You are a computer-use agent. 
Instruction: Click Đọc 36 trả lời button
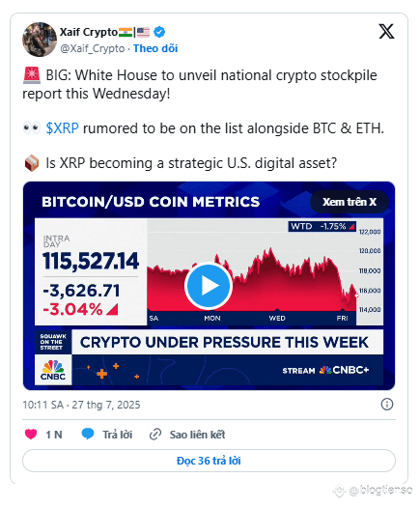coord(209,461)
